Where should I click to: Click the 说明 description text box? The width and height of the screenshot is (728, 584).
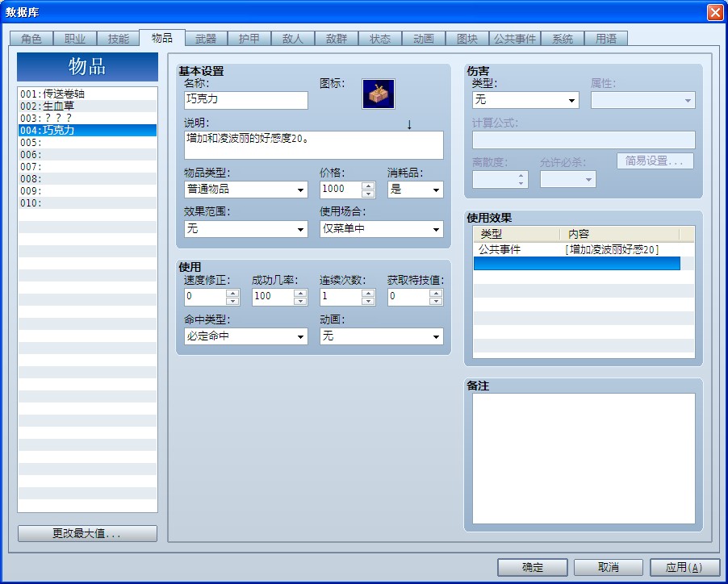(x=314, y=145)
